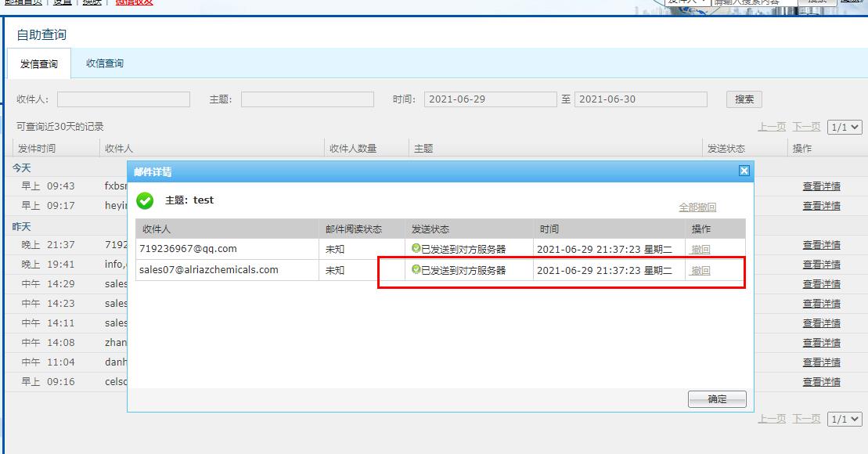The height and width of the screenshot is (454, 868).
Task: Close the 邮件详情 dialog with the X
Action: point(743,171)
